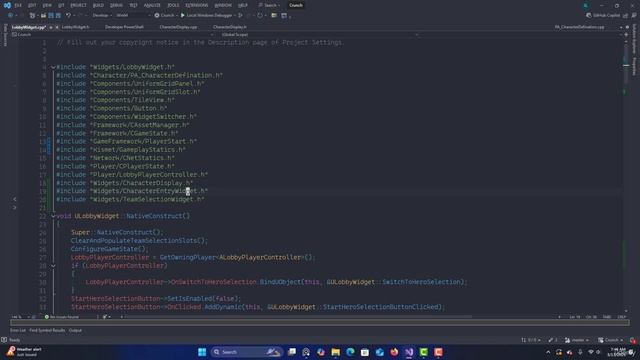Show hidden system tray icons
The height and width of the screenshot is (360, 640).
coord(548,352)
